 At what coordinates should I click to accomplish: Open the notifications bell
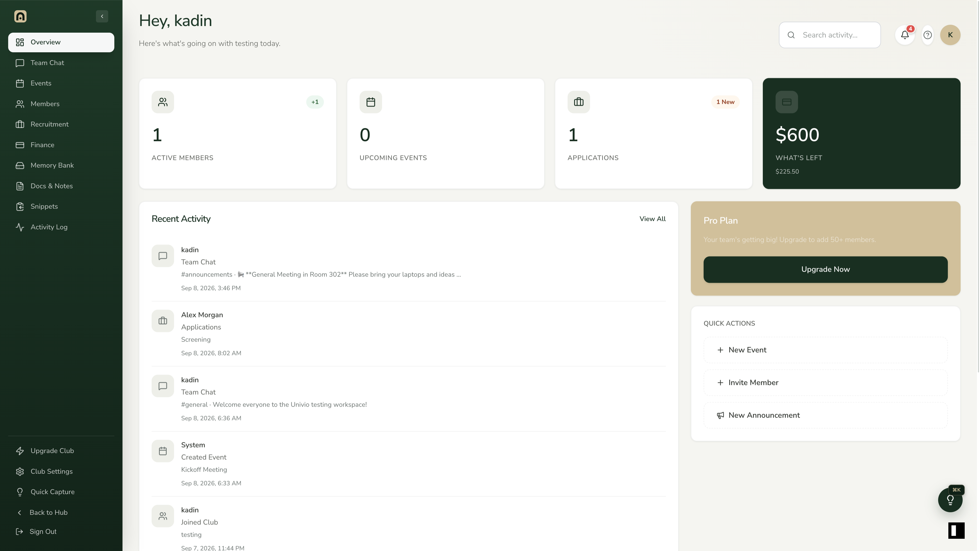[x=905, y=35]
